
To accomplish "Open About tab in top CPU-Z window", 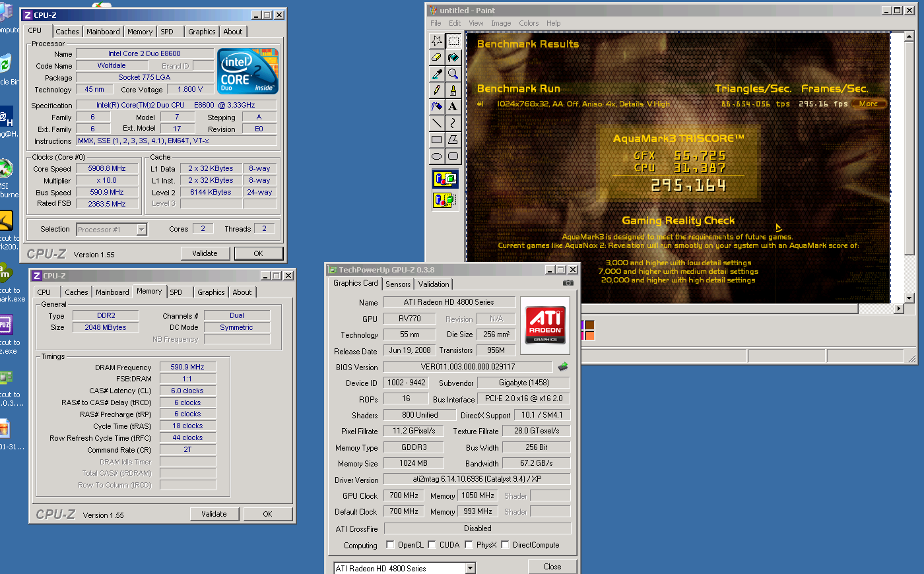I will coord(233,32).
